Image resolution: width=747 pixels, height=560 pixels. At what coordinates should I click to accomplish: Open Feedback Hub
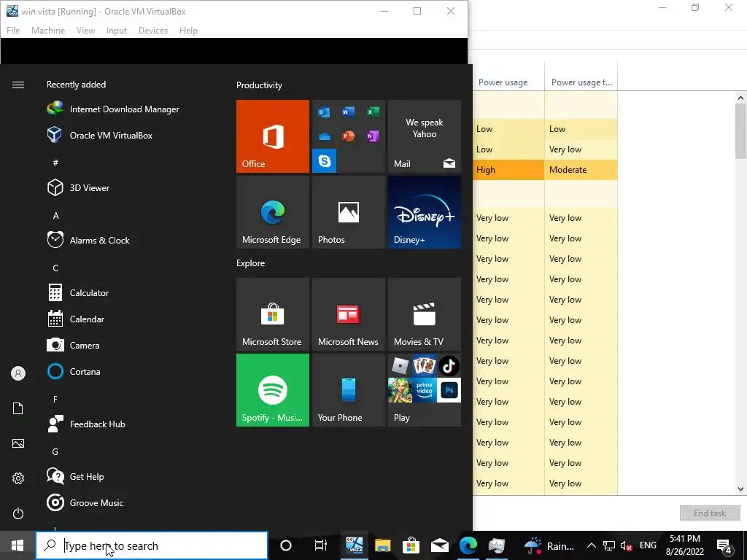[x=86, y=424]
